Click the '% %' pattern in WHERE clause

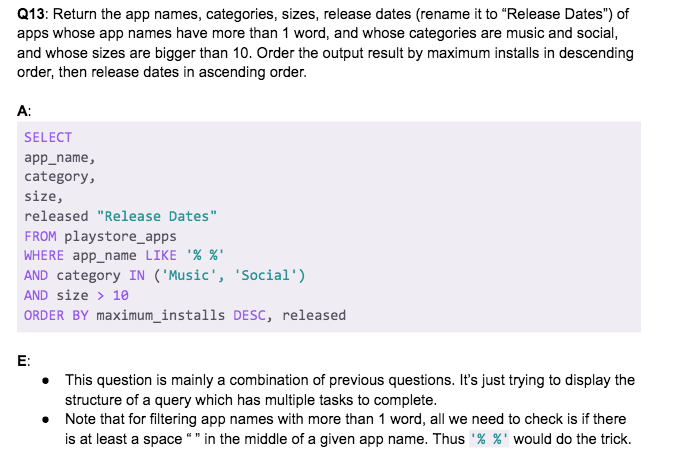tap(205, 255)
